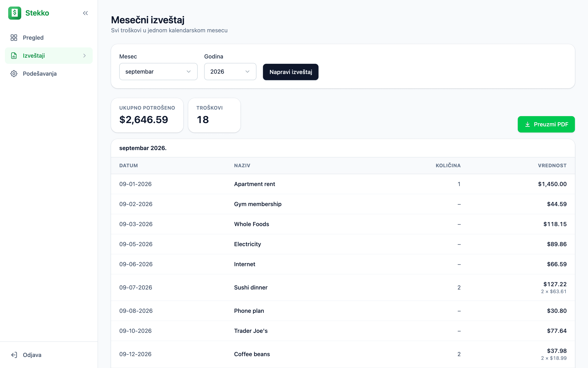Image resolution: width=588 pixels, height=368 pixels.
Task: Click the Electricity row name
Action: coord(247,244)
